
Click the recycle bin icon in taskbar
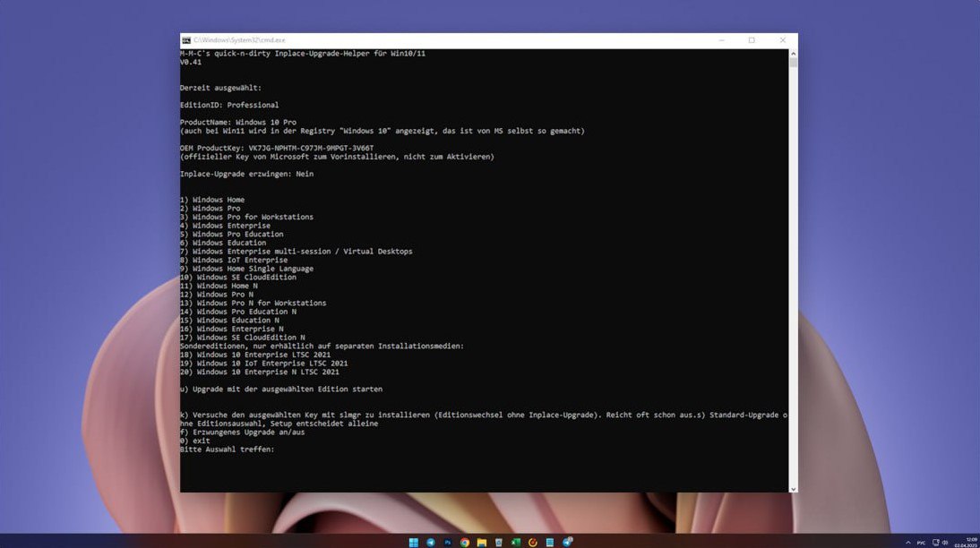click(x=498, y=543)
